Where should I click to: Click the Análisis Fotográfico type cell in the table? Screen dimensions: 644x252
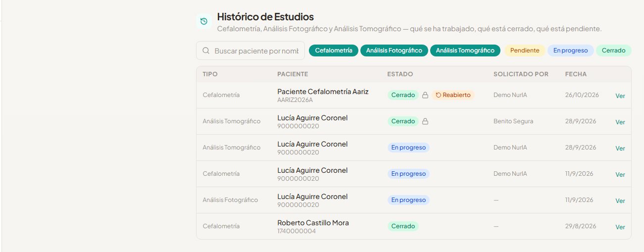(x=230, y=200)
